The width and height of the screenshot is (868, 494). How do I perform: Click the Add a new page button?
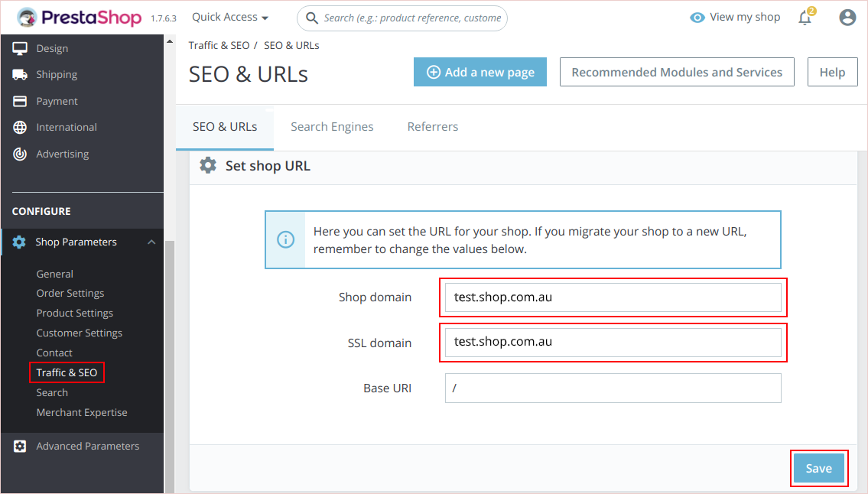[480, 72]
